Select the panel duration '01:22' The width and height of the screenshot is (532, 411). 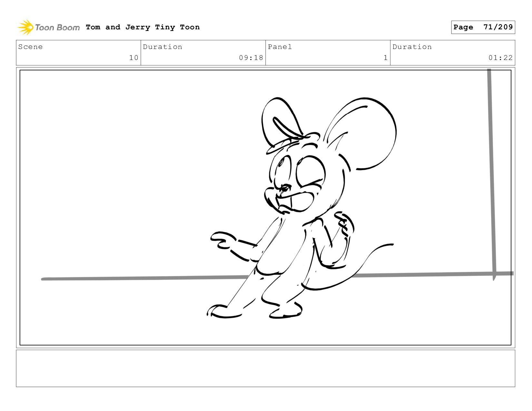pyautogui.click(x=500, y=58)
